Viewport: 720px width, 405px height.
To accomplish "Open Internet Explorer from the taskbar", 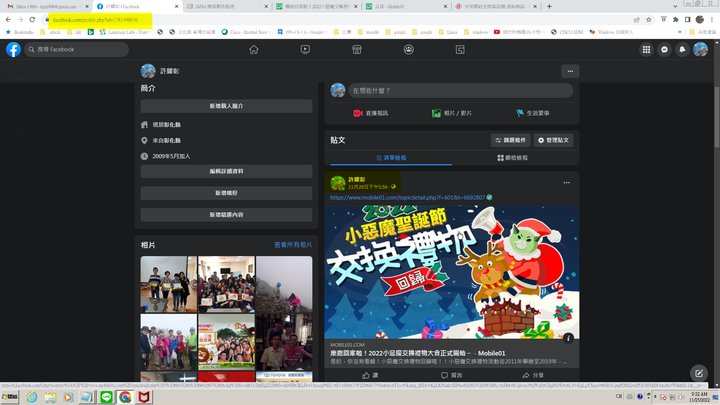I will (31, 397).
